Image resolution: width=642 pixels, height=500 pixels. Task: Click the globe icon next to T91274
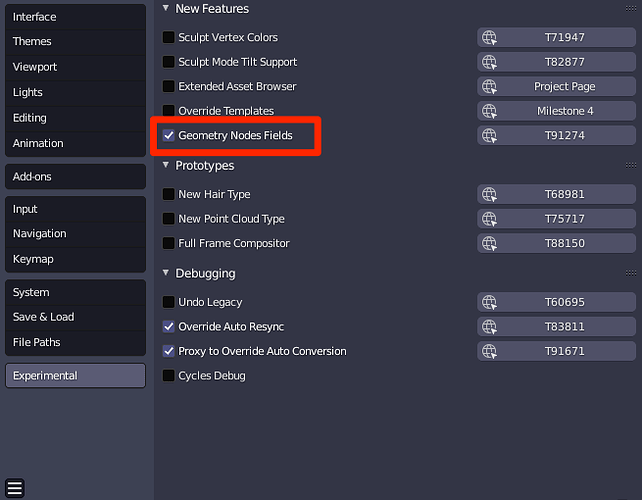[x=489, y=136]
